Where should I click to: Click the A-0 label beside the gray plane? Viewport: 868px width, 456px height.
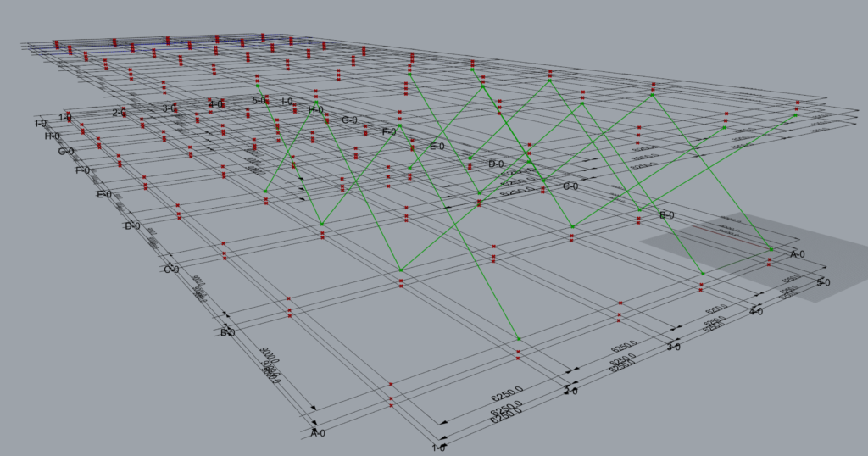(x=797, y=254)
